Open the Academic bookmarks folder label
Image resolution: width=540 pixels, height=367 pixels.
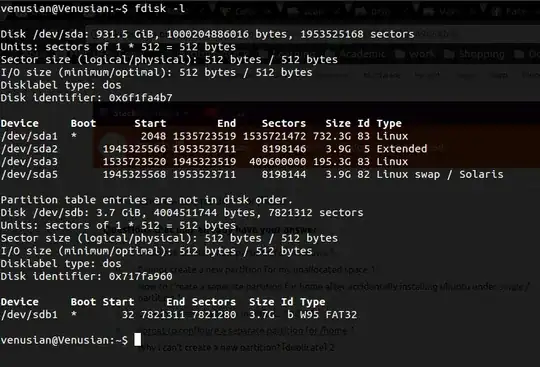point(362,54)
